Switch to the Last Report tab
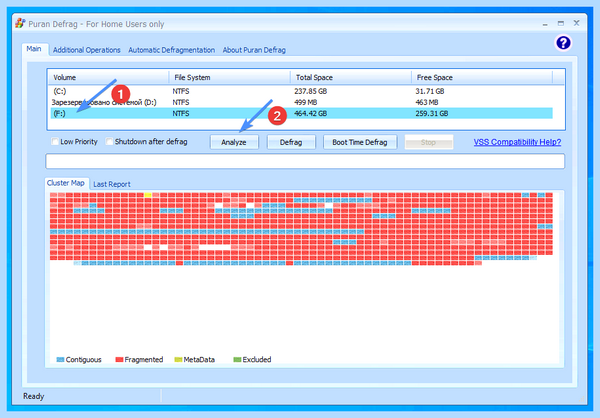The image size is (600, 418). pyautogui.click(x=112, y=184)
